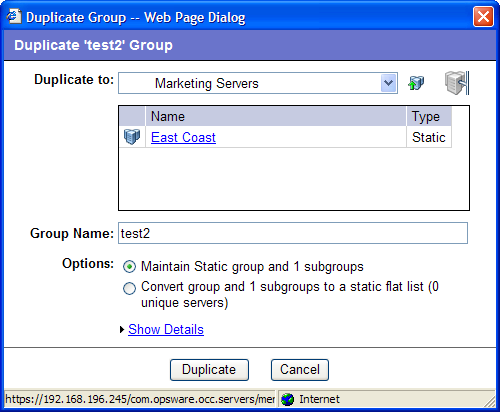This screenshot has height=412, width=500.
Task: Click the Internet zone globe icon
Action: (287, 399)
